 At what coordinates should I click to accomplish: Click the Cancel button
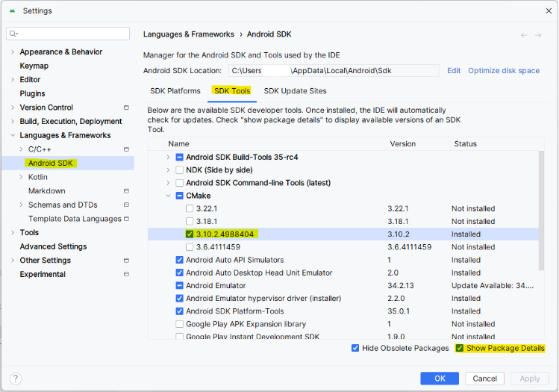click(485, 379)
